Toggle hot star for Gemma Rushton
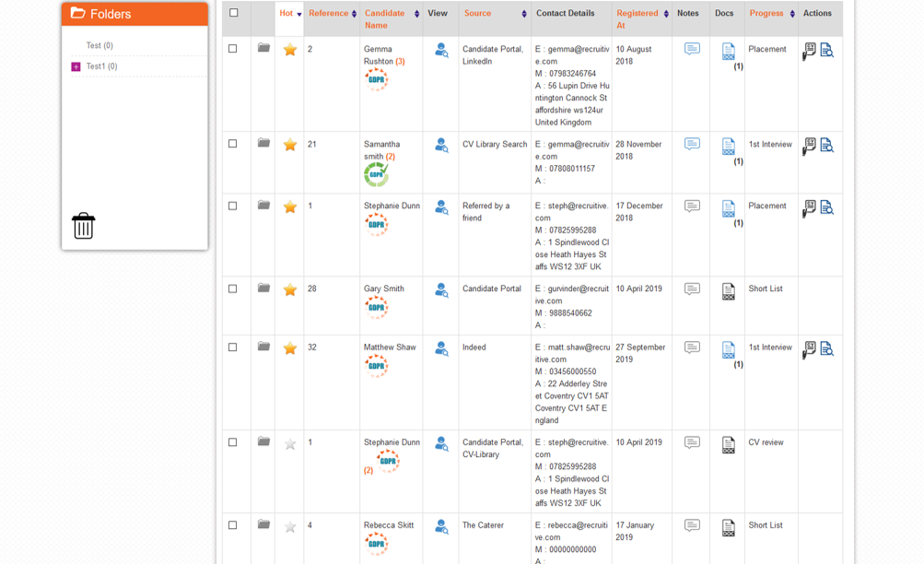The width and height of the screenshot is (924, 564). click(290, 50)
